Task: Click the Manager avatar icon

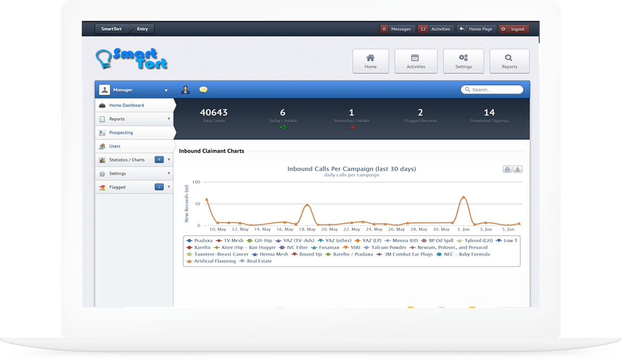Action: (105, 90)
